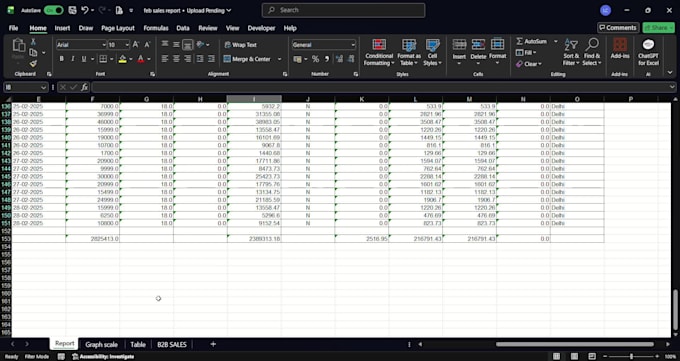Expand the formula bar
The image size is (680, 361).
tap(672, 87)
